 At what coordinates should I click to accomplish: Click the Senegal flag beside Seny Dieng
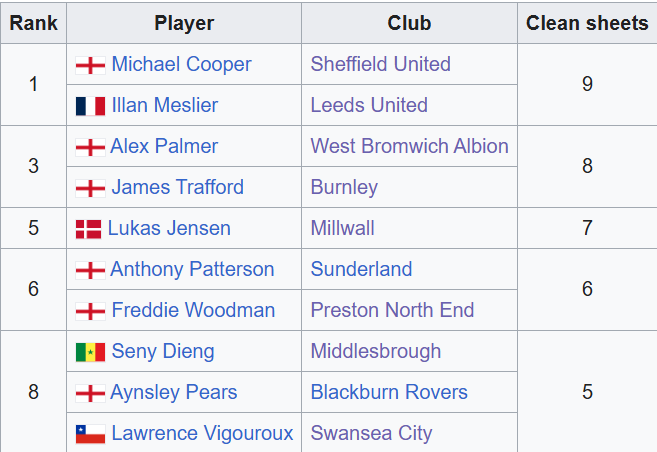(x=90, y=352)
